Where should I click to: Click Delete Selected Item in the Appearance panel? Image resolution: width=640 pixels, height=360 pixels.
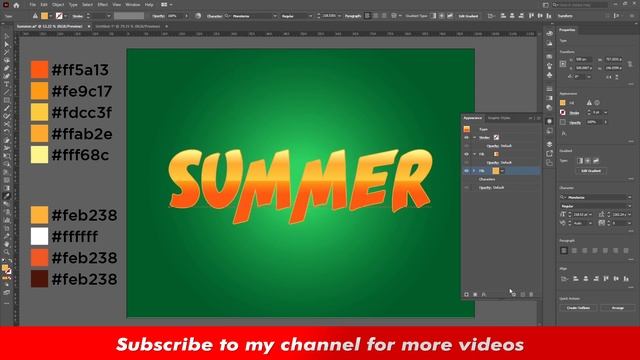coord(531,294)
